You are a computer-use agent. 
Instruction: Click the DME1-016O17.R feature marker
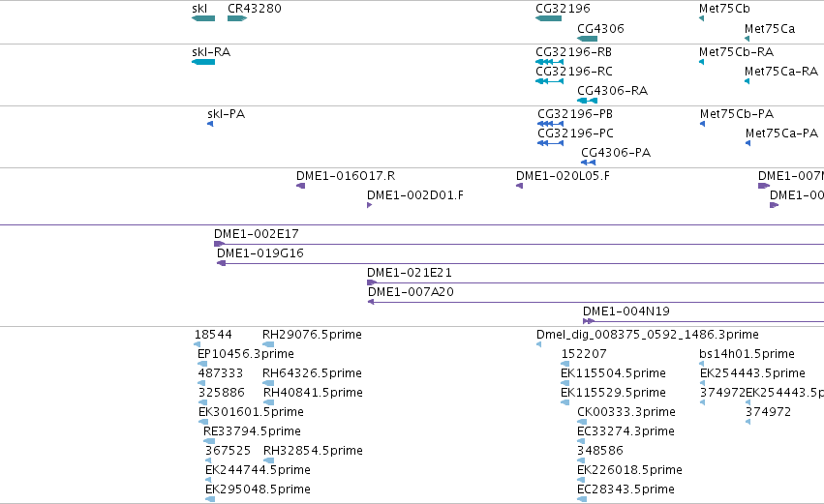coord(300,186)
